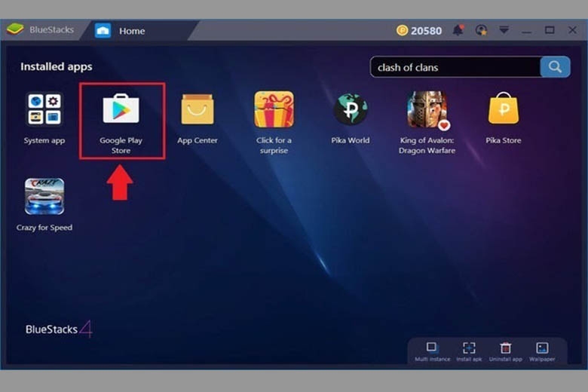Image resolution: width=588 pixels, height=392 pixels.
Task: Open the notifications bell
Action: point(458,30)
